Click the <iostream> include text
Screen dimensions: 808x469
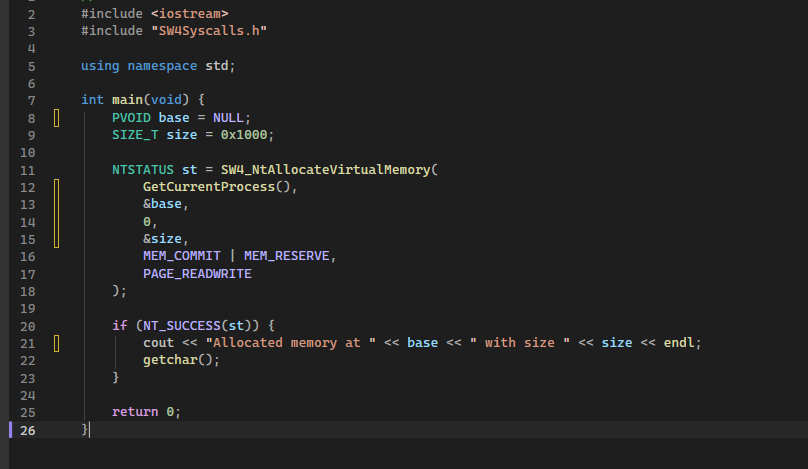(190, 13)
